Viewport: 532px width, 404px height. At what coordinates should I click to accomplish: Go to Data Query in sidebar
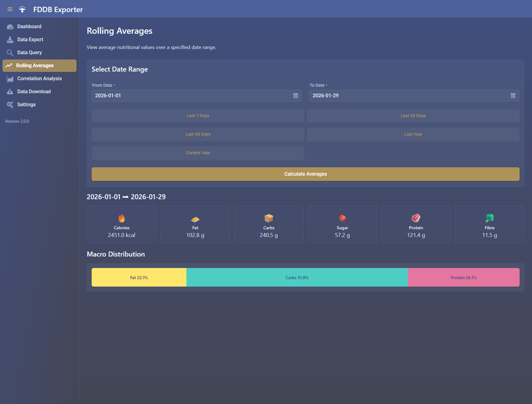coord(29,53)
